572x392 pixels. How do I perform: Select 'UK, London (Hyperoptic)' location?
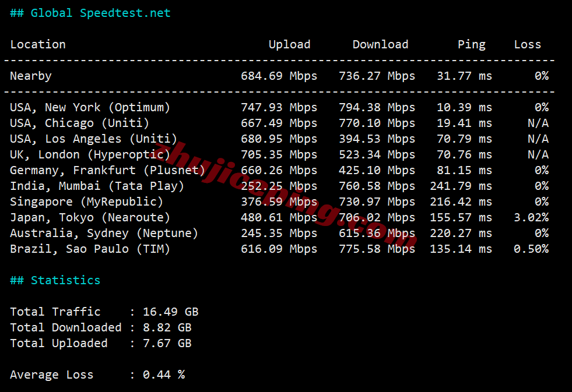click(90, 154)
